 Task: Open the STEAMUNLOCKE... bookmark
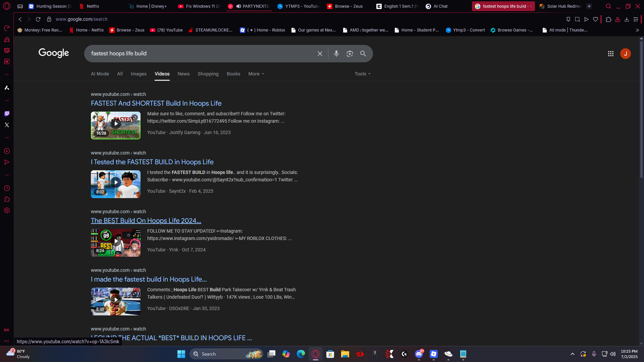(x=210, y=30)
